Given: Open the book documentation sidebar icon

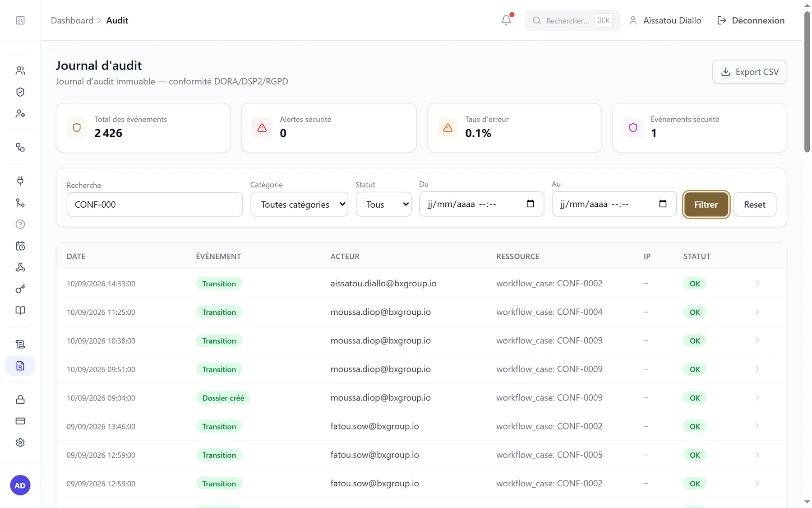Looking at the screenshot, I should click(x=20, y=311).
